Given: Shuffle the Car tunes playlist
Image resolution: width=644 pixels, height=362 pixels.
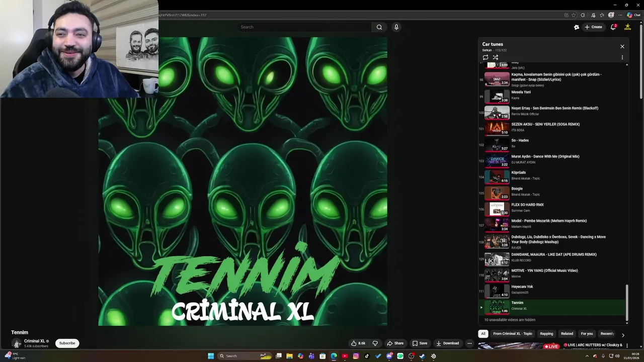Looking at the screenshot, I should [x=496, y=57].
